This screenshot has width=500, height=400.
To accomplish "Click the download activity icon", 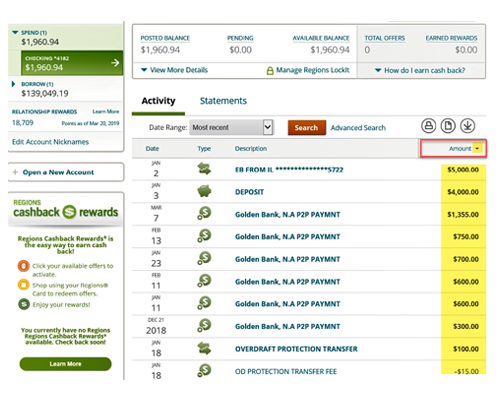I will pos(467,126).
